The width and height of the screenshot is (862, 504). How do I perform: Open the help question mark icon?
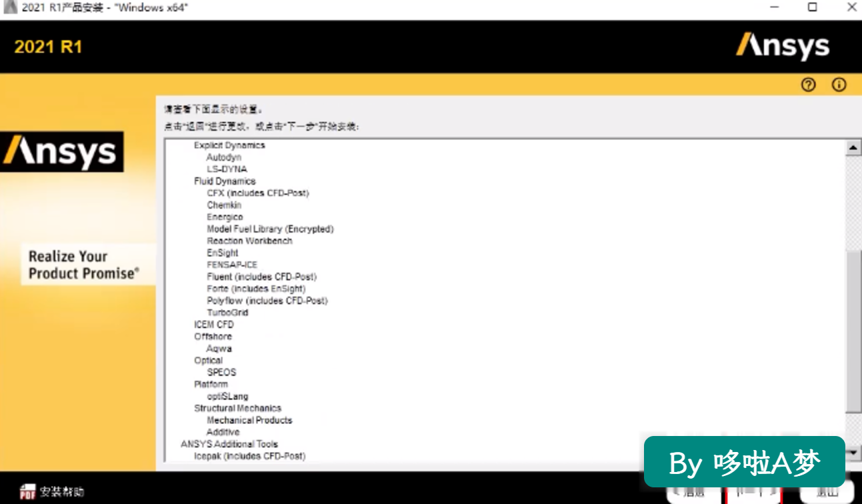pyautogui.click(x=809, y=85)
